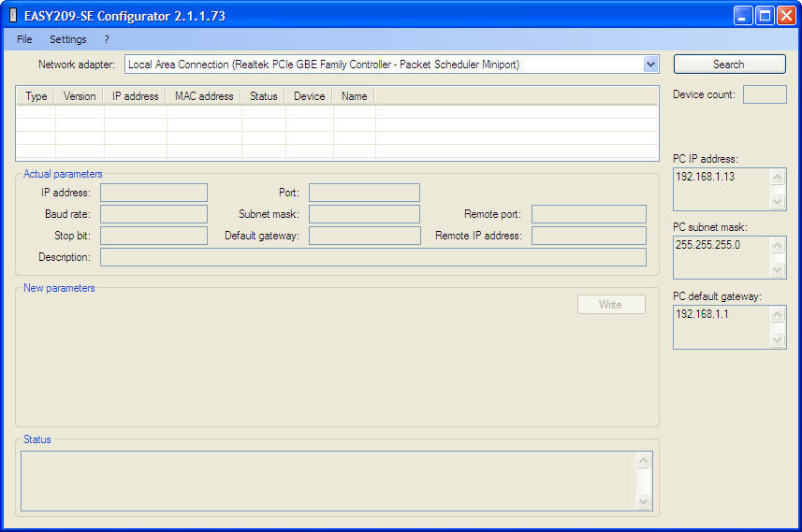The height and width of the screenshot is (532, 802).
Task: Focus the Description field
Action: [x=372, y=257]
